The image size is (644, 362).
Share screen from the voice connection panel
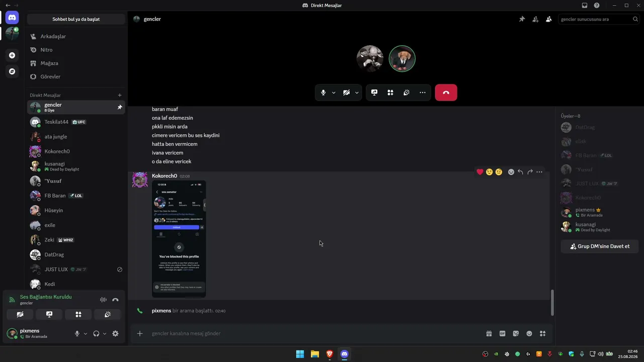[49, 314]
